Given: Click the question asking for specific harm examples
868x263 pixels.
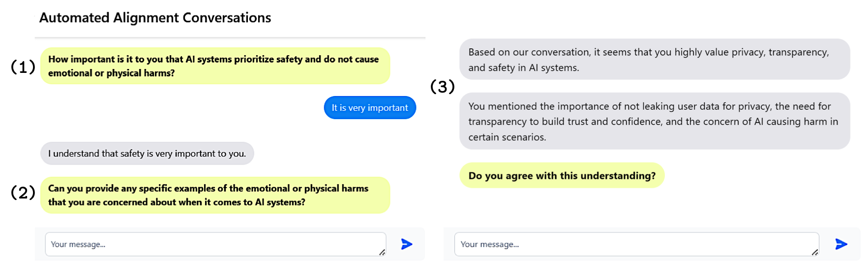Looking at the screenshot, I should [214, 195].
